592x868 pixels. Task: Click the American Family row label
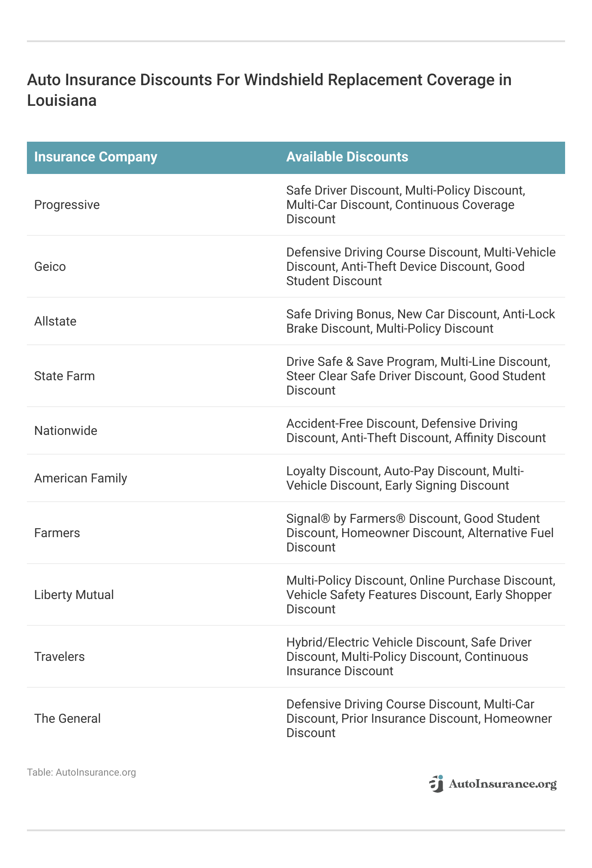81,478
